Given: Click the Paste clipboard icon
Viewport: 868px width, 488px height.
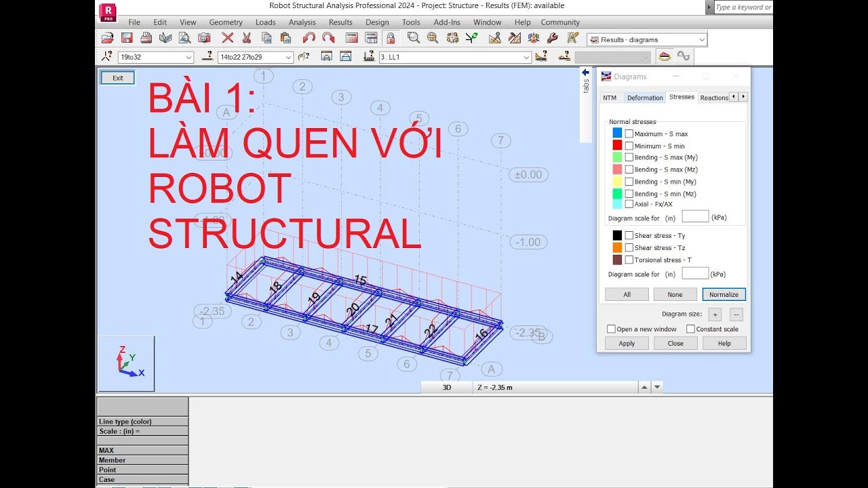Looking at the screenshot, I should (x=285, y=39).
